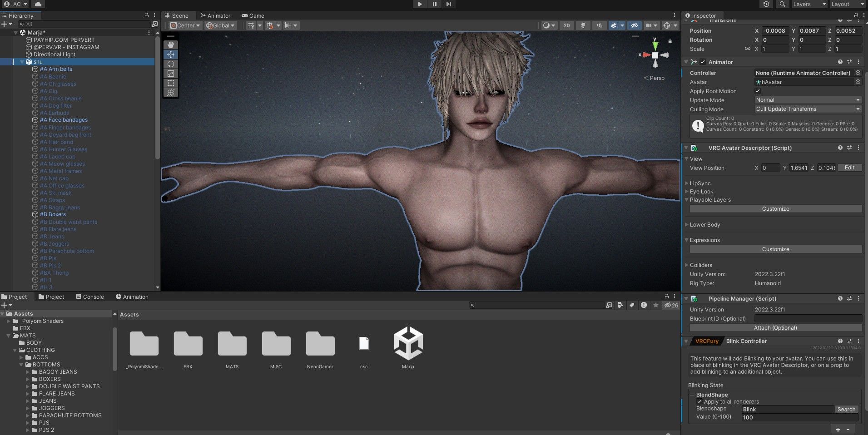This screenshot has height=435, width=868.
Task: Click the Hierarchy panel scrollbar
Action: [x=158, y=98]
